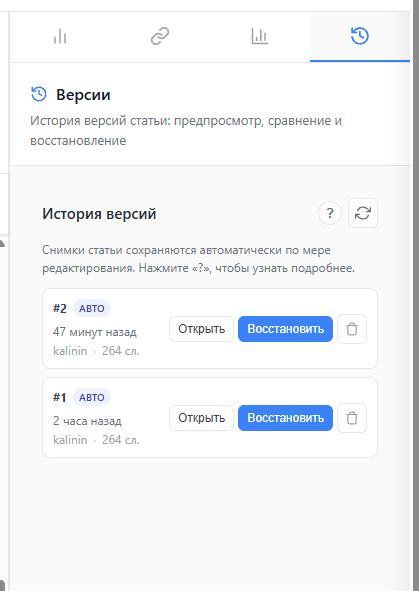Image resolution: width=419 pixels, height=591 pixels.
Task: Delete version #1 with the trash icon
Action: [352, 418]
